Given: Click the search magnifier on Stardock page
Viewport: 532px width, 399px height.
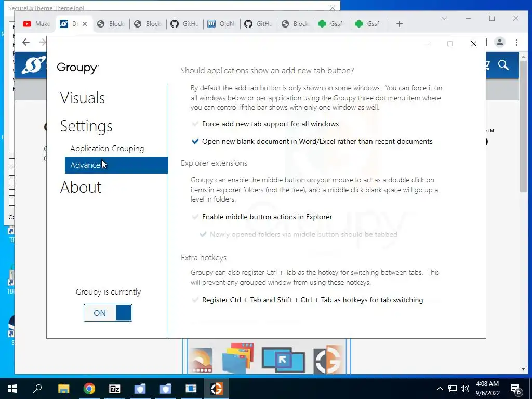Looking at the screenshot, I should [x=503, y=65].
